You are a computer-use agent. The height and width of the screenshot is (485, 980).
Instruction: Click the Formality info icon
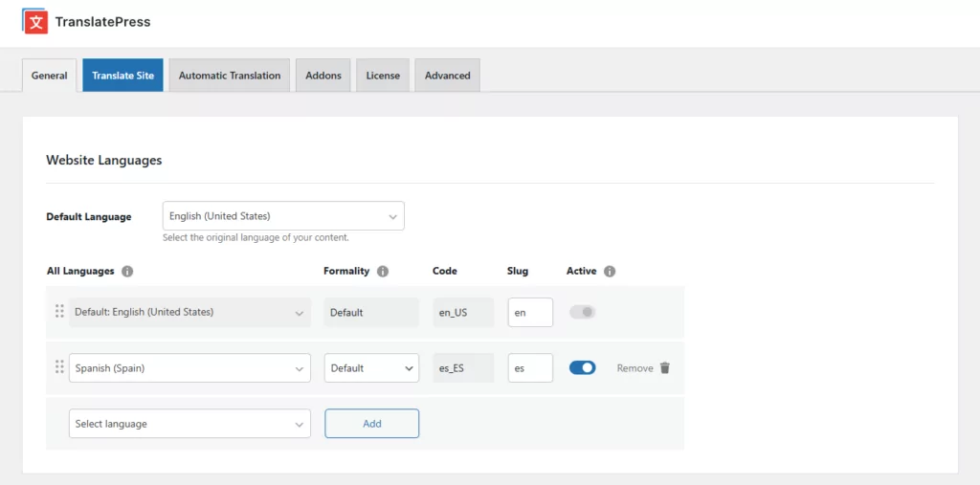coord(383,272)
